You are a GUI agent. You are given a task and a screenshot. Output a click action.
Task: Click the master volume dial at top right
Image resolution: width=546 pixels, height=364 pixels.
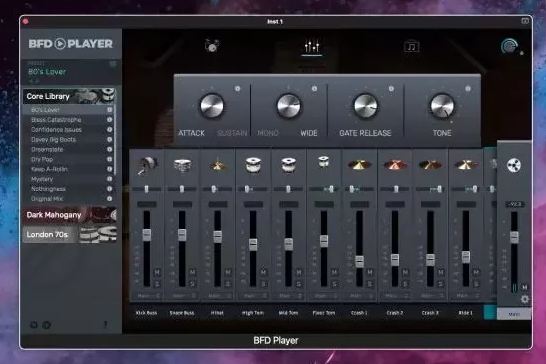[509, 46]
